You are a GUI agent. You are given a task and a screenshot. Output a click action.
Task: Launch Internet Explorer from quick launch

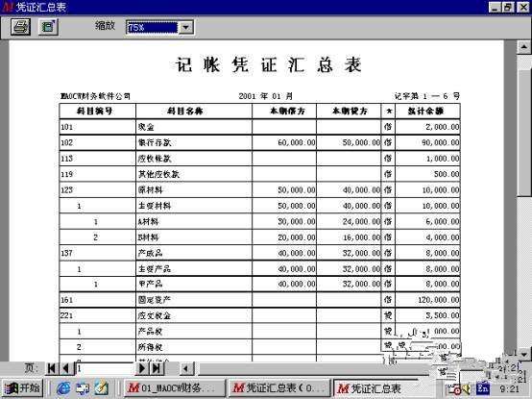pos(63,388)
